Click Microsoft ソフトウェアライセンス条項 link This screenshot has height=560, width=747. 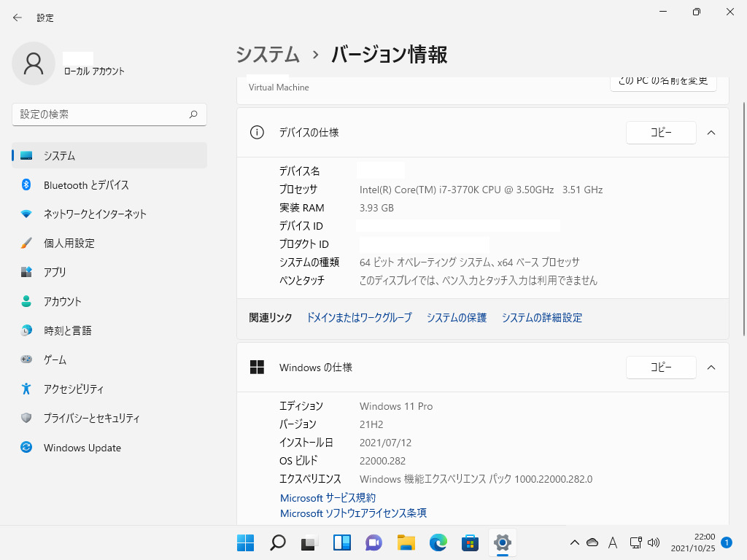click(353, 513)
